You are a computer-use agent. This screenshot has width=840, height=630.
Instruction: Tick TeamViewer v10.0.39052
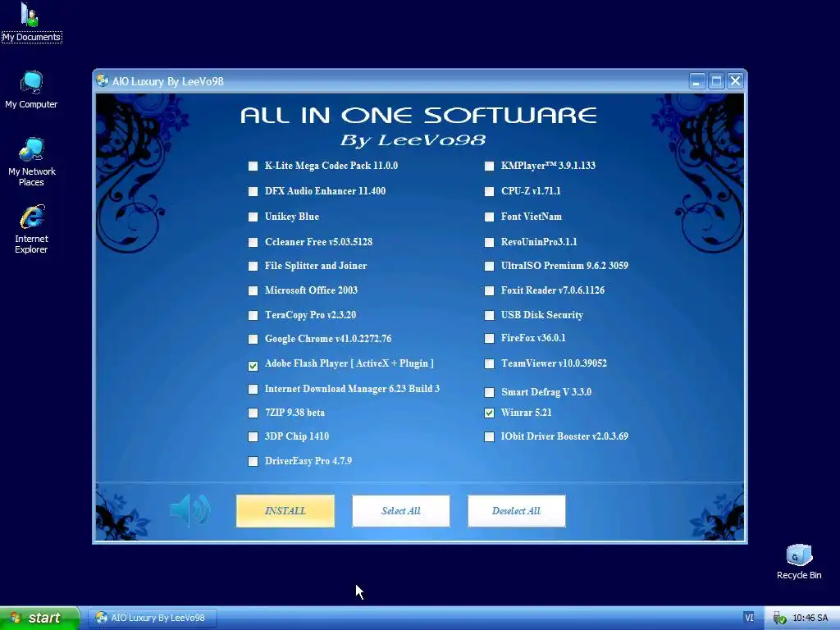click(x=489, y=363)
